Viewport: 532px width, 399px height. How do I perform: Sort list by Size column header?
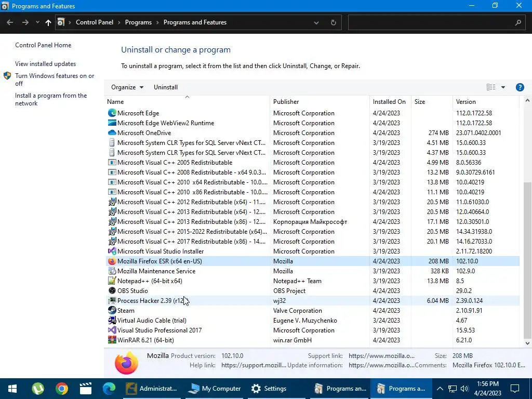432,101
